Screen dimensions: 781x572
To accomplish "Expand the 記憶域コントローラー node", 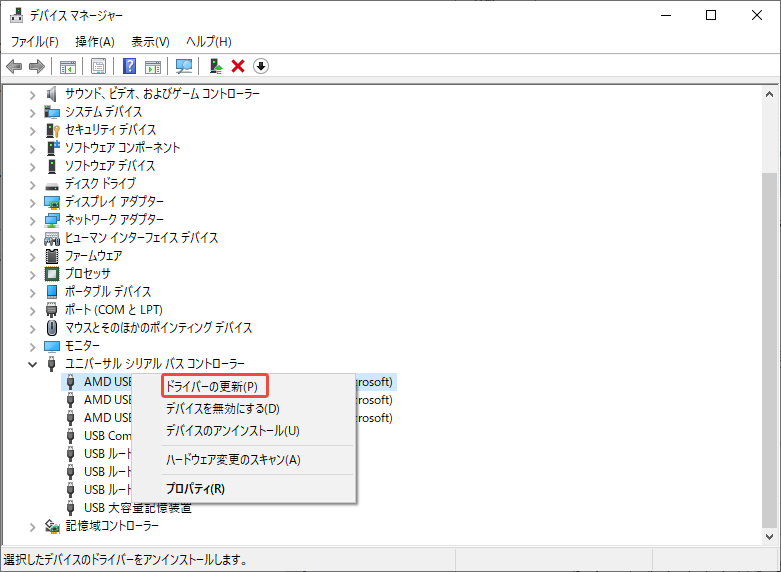I will pos(32,527).
